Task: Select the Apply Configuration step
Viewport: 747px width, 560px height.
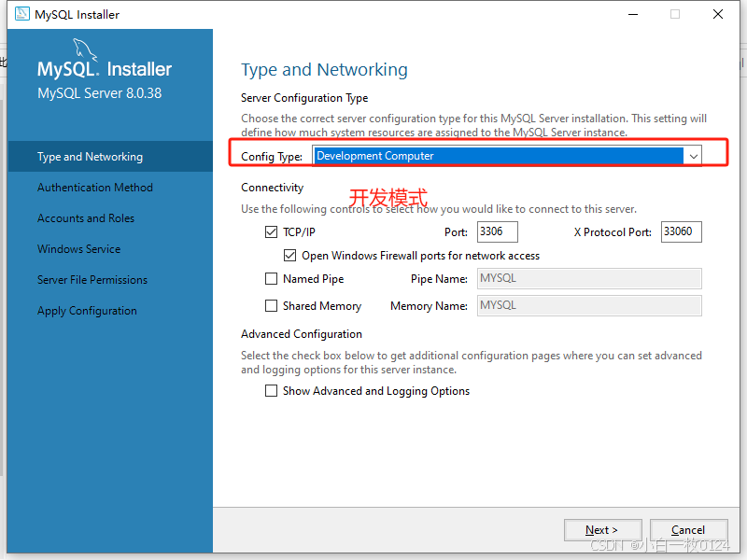Action: tap(87, 310)
